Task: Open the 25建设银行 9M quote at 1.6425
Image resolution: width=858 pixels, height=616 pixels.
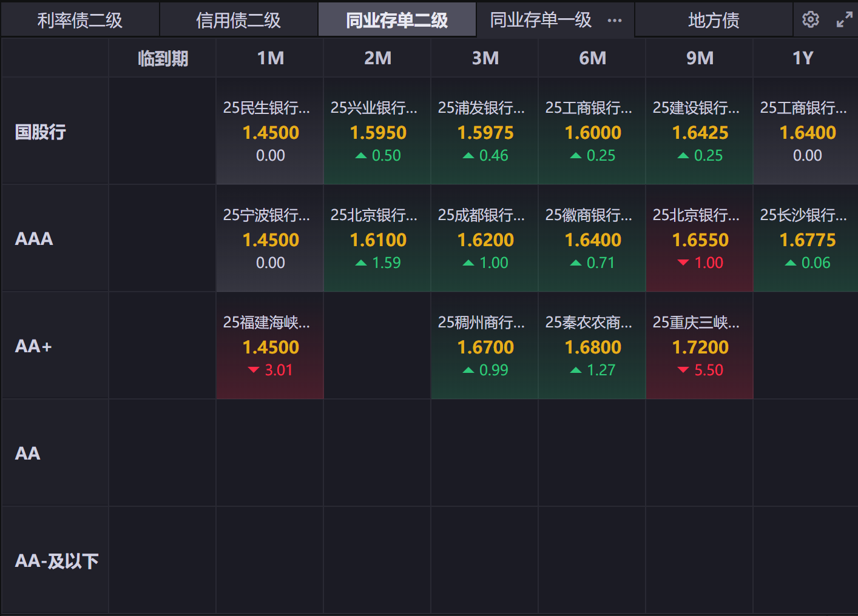Action: coord(700,131)
